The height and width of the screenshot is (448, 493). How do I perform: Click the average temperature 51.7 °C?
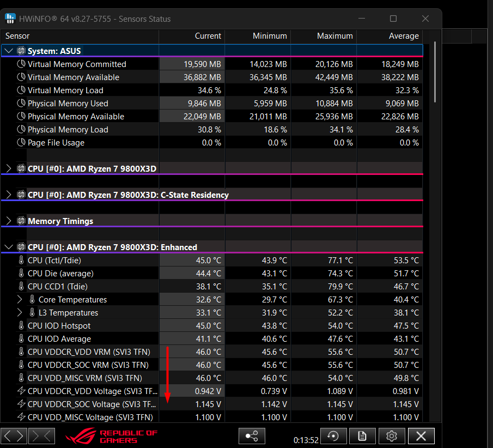(x=406, y=274)
